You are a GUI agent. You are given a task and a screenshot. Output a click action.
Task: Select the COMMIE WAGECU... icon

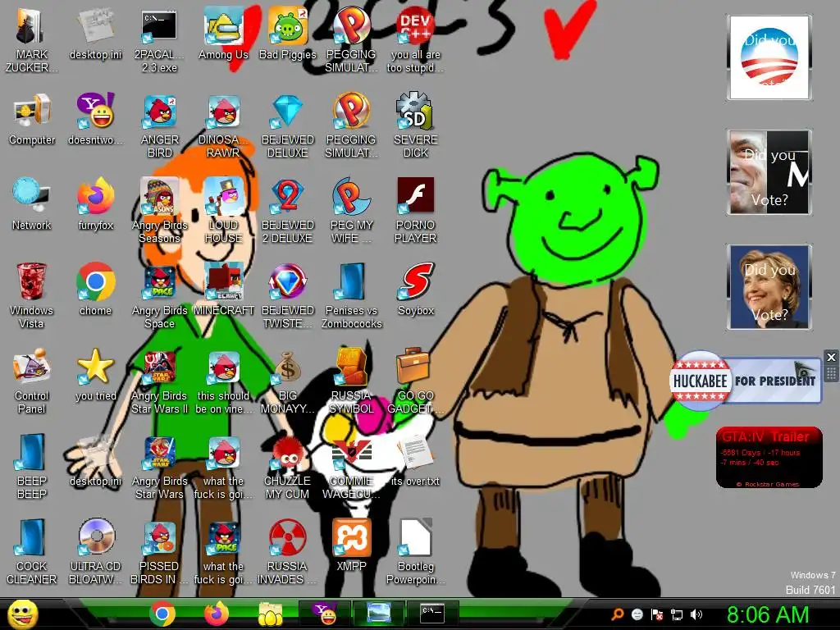[351, 468]
